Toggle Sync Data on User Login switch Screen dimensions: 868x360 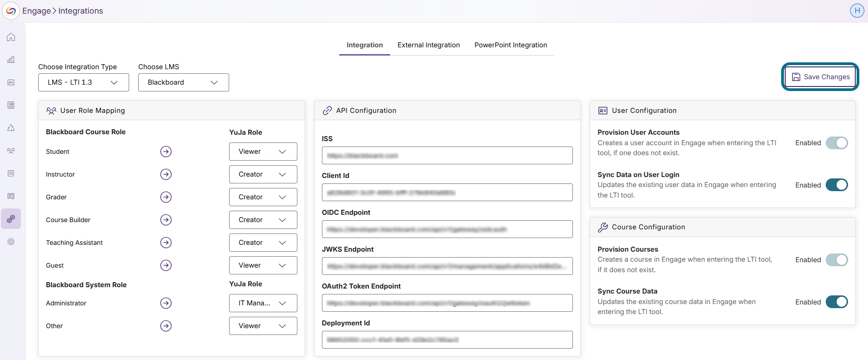837,185
